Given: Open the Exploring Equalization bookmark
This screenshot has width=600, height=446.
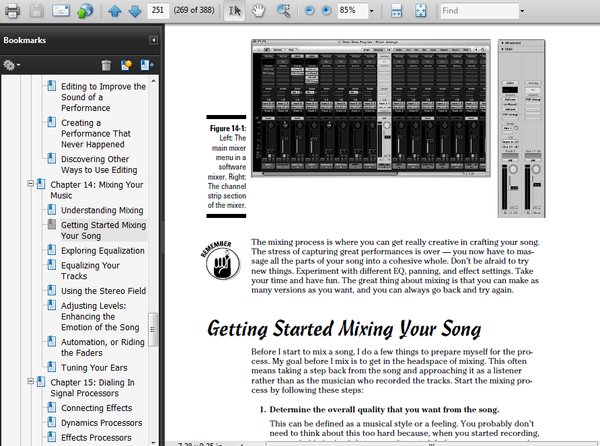Looking at the screenshot, I should coord(102,251).
